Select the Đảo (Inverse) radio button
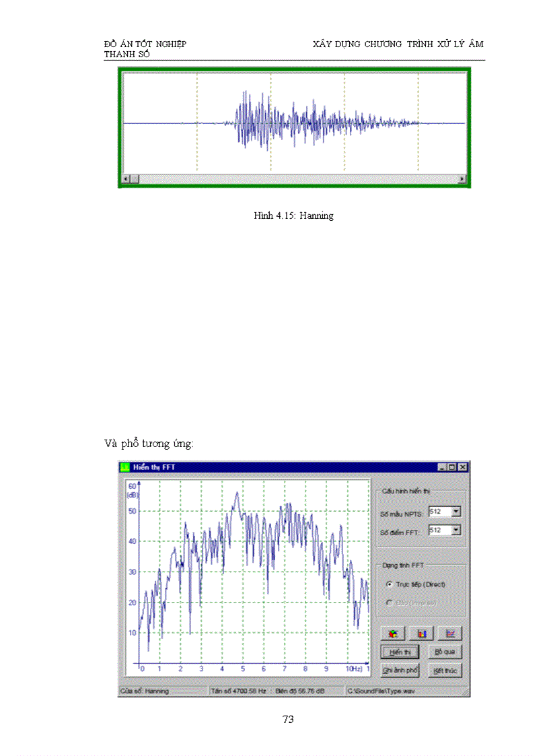 click(390, 603)
